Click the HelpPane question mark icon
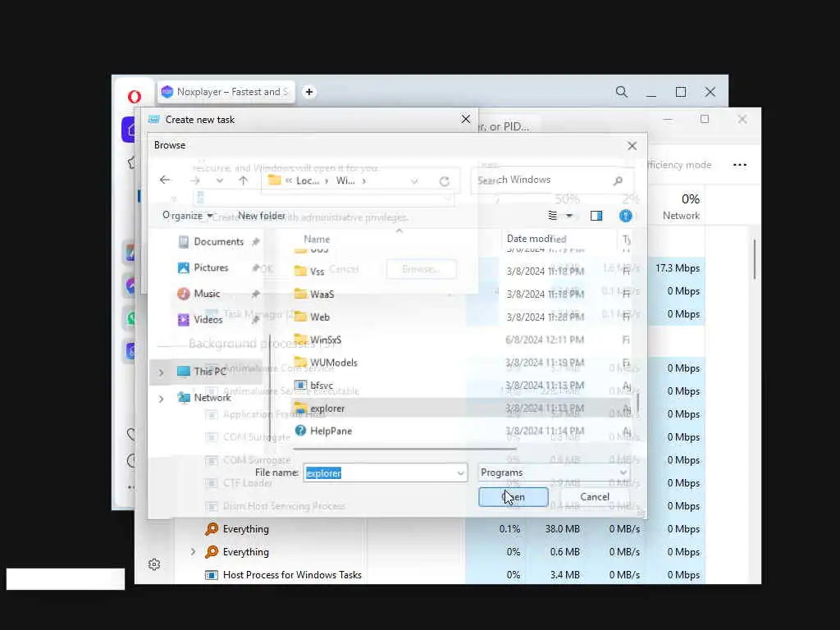The height and width of the screenshot is (630, 840). tap(300, 431)
